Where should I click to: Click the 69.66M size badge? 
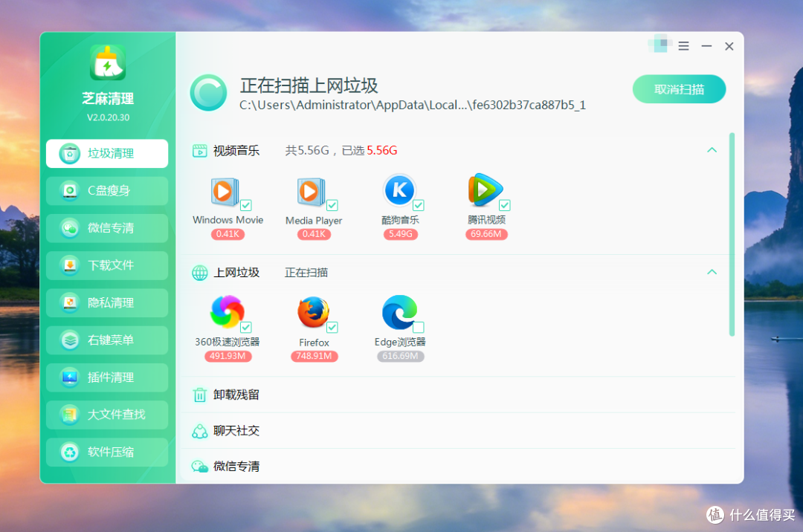(486, 234)
